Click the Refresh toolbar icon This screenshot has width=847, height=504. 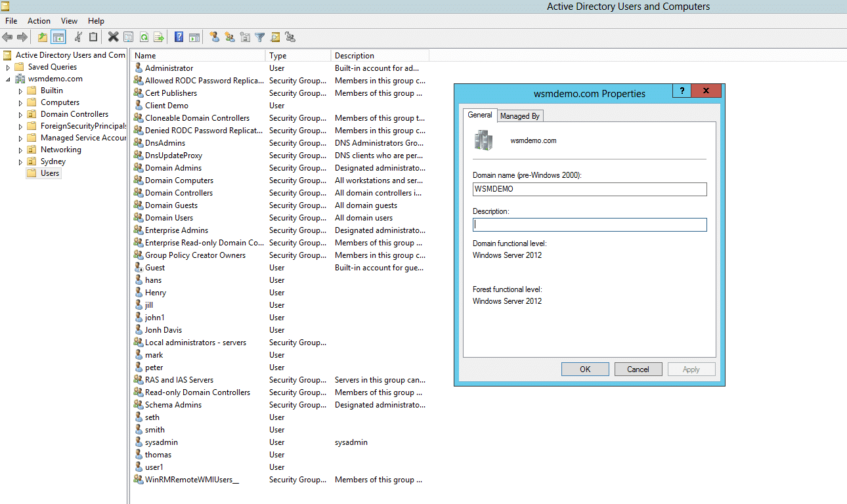(x=144, y=37)
